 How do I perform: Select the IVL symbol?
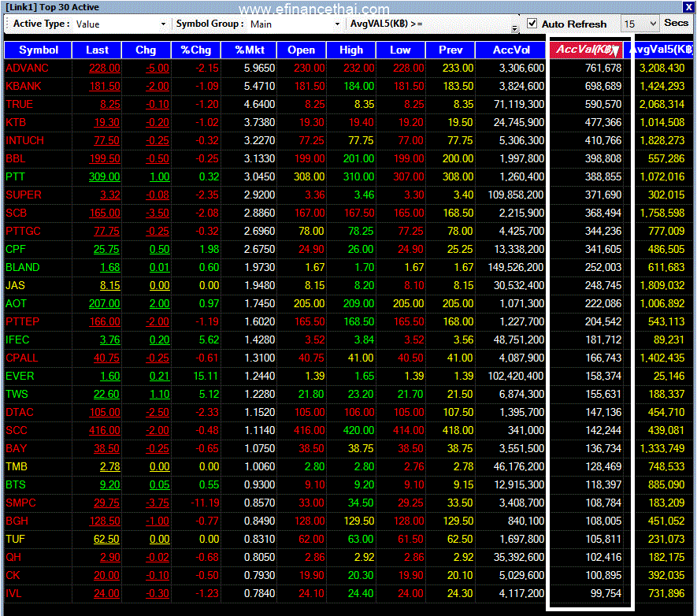point(13,593)
